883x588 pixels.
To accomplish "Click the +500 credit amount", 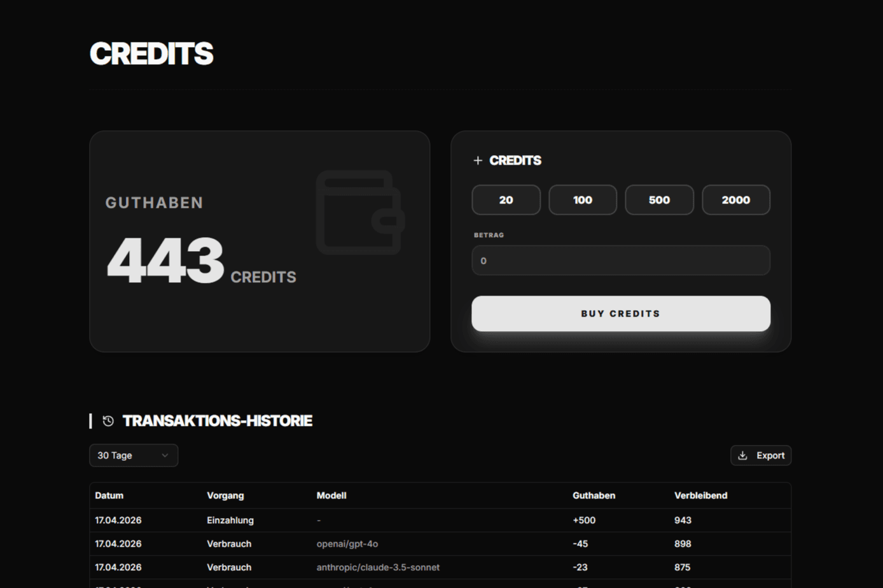I will coord(584,520).
